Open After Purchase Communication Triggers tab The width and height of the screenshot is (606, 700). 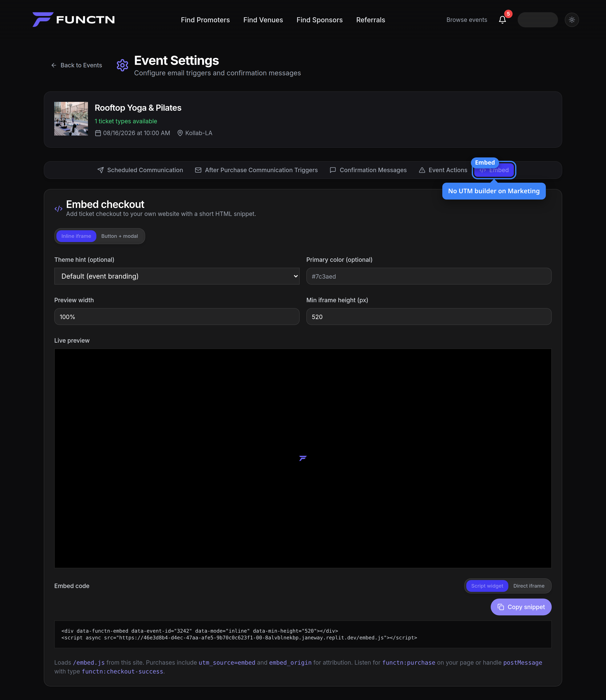pos(256,170)
